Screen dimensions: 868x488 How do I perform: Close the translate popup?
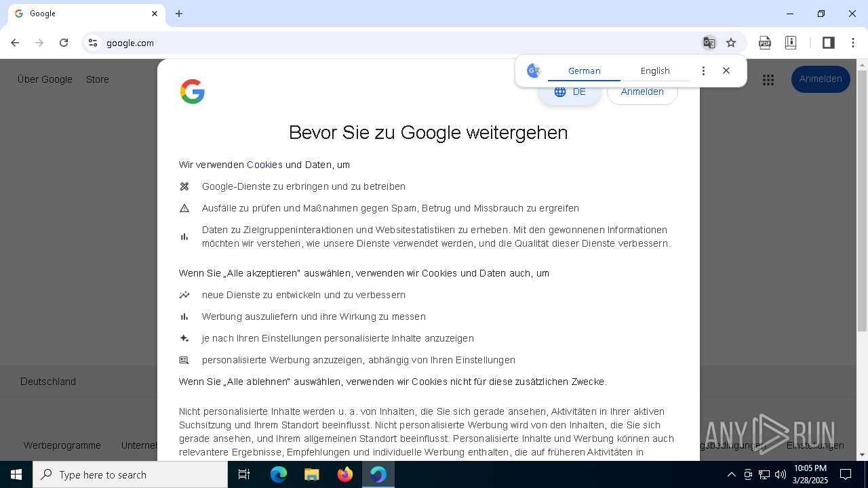(726, 70)
